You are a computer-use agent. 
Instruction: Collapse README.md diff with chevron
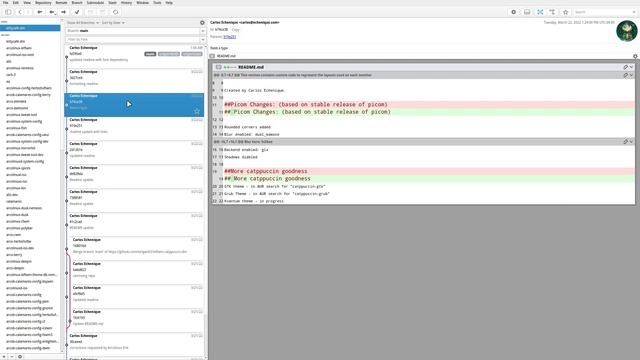pyautogui.click(x=631, y=67)
